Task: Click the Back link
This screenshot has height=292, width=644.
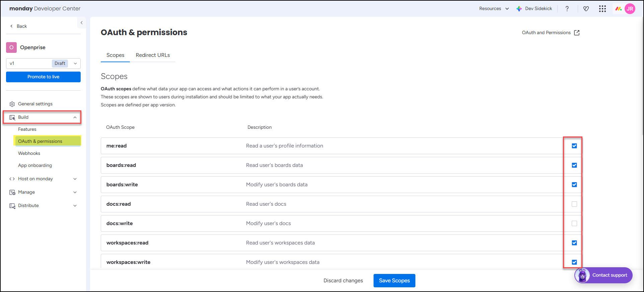Action: pos(22,26)
